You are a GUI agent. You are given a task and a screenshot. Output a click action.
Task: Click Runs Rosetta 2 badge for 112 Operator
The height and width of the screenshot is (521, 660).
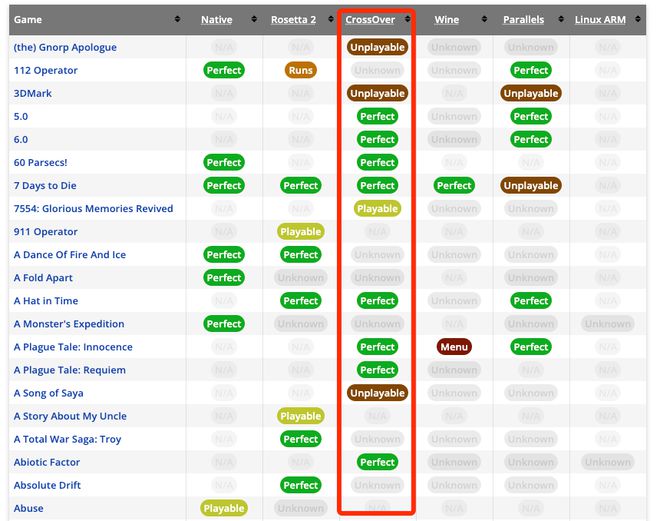coord(301,70)
